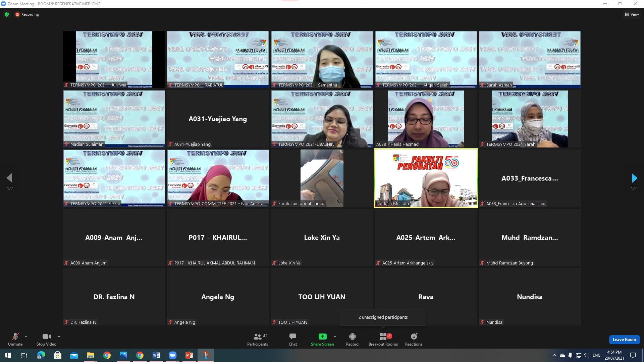The image size is (644, 362).
Task: Open the View layout menu
Action: (632, 14)
